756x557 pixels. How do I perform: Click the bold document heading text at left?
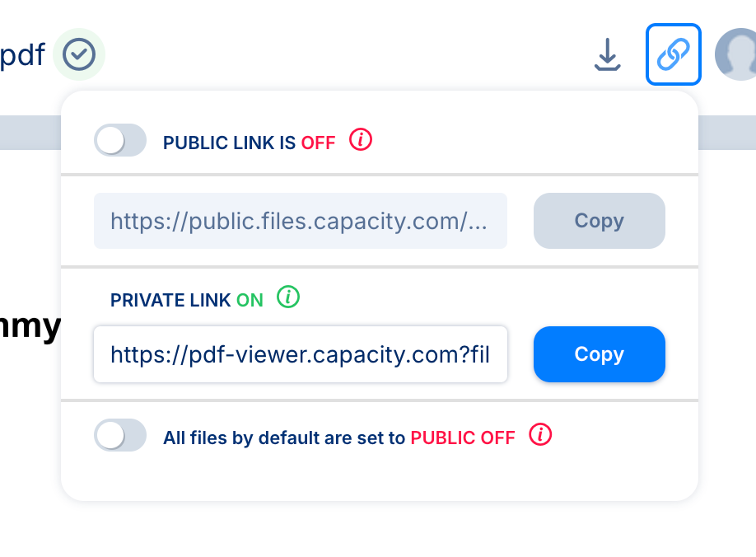click(x=30, y=327)
